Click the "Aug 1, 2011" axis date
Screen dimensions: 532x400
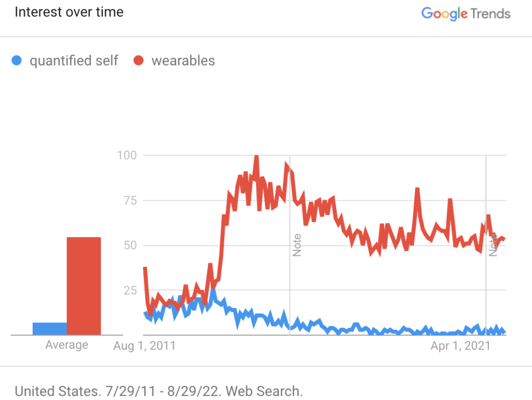click(144, 346)
